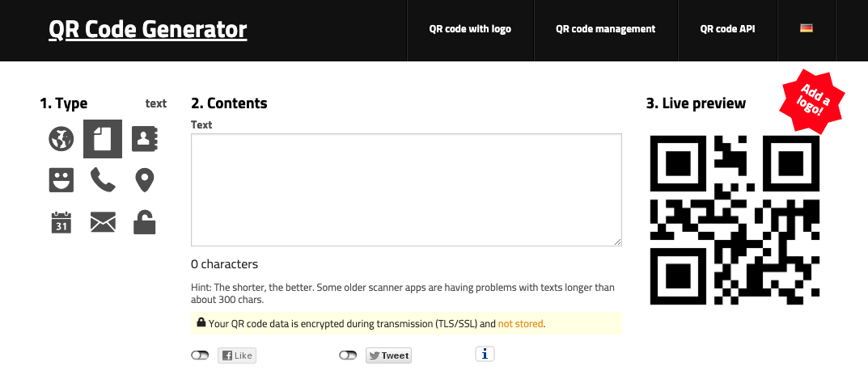Click the QR code live preview image

(x=735, y=220)
